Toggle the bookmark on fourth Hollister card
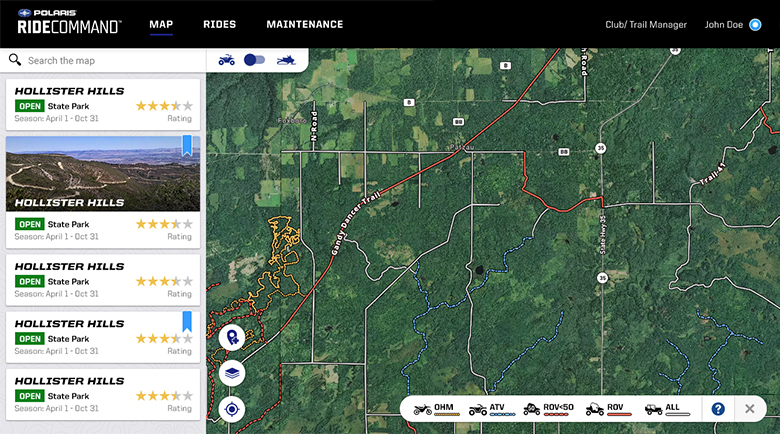 187,322
